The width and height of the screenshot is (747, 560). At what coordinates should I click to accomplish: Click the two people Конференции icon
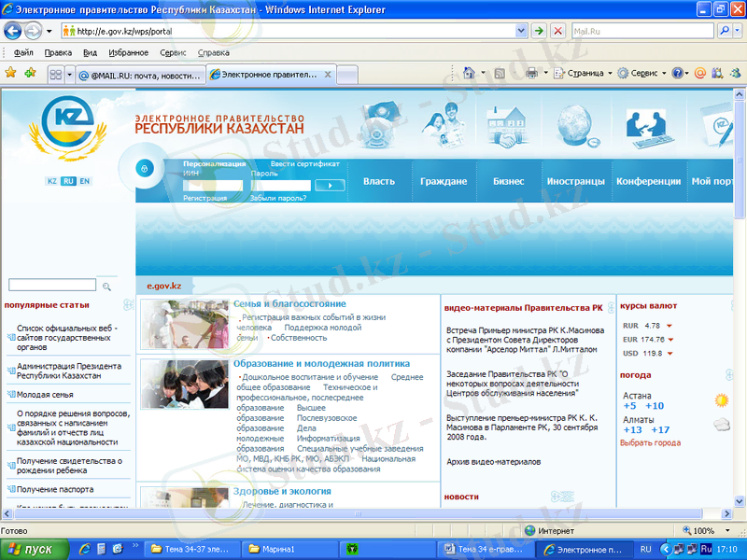click(x=649, y=129)
